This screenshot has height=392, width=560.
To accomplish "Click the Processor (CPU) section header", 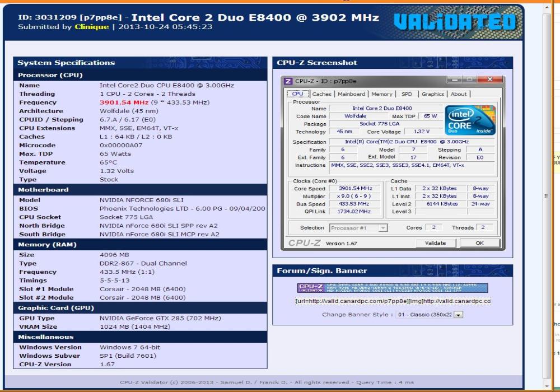I will point(141,75).
